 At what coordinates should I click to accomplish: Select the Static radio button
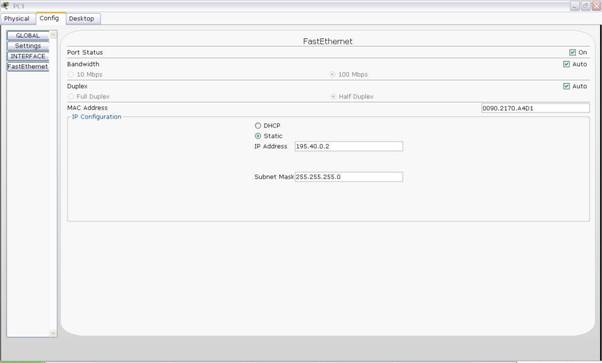[x=258, y=136]
